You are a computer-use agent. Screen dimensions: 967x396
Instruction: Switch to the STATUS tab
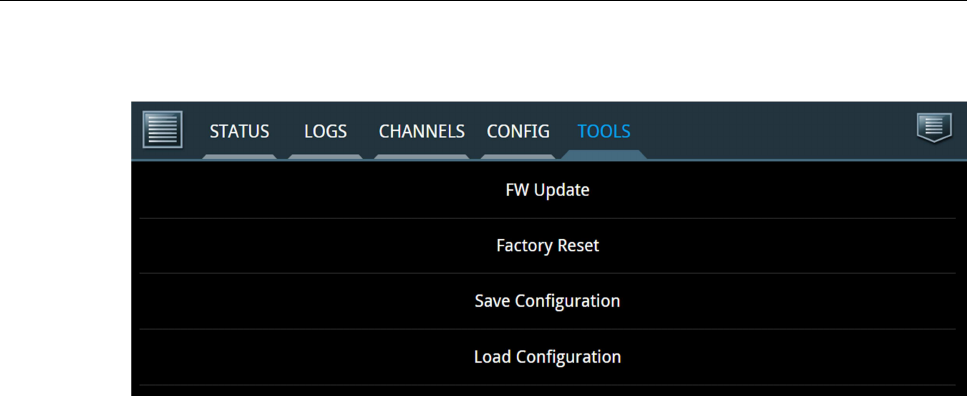pyautogui.click(x=239, y=131)
